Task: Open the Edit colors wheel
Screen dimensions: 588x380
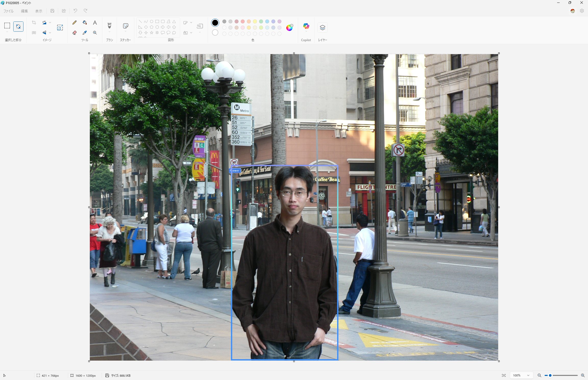Action: pyautogui.click(x=289, y=28)
